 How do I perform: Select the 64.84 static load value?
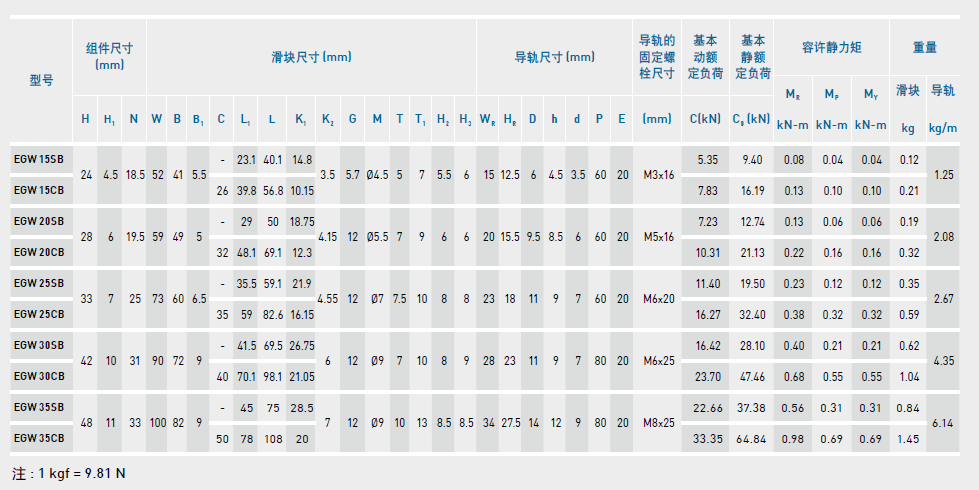click(x=752, y=439)
